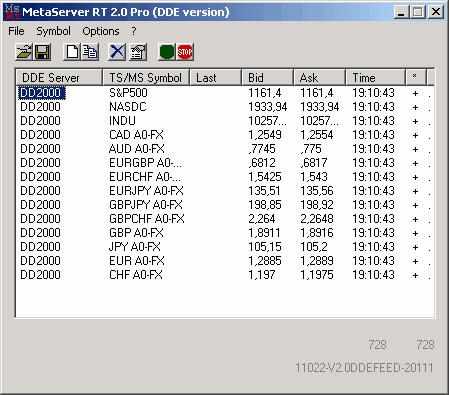Open the Options menu

pyautogui.click(x=101, y=31)
